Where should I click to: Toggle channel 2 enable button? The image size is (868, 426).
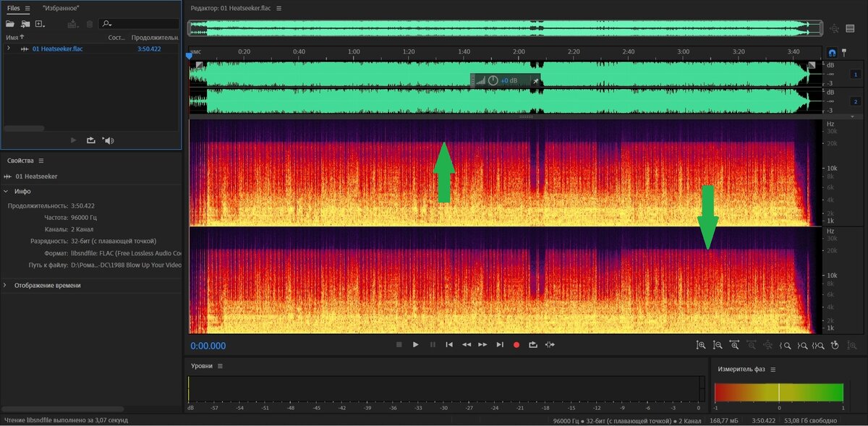pyautogui.click(x=855, y=102)
